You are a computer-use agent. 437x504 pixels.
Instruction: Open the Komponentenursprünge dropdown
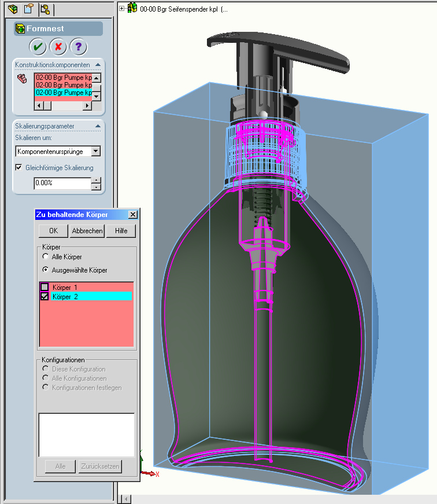pos(96,152)
